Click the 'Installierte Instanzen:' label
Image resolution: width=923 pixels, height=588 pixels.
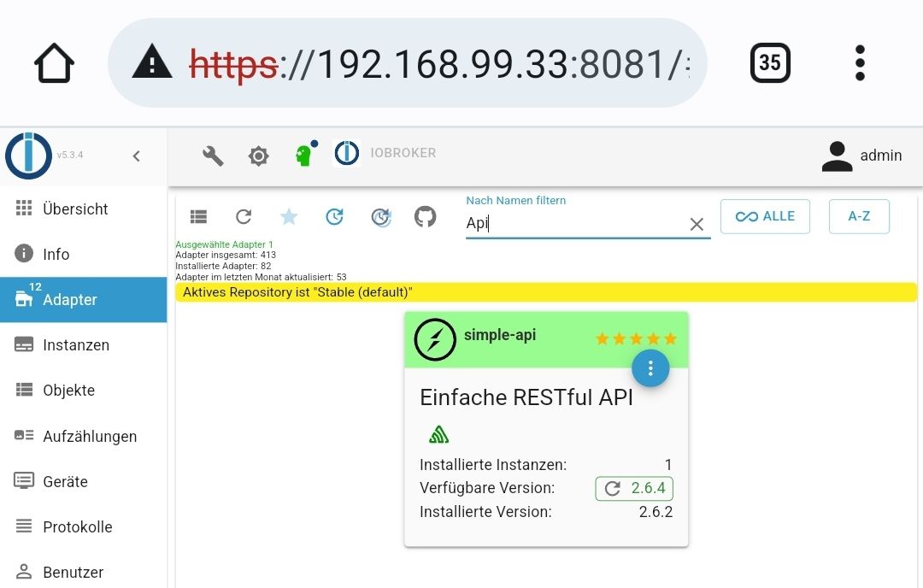493,464
